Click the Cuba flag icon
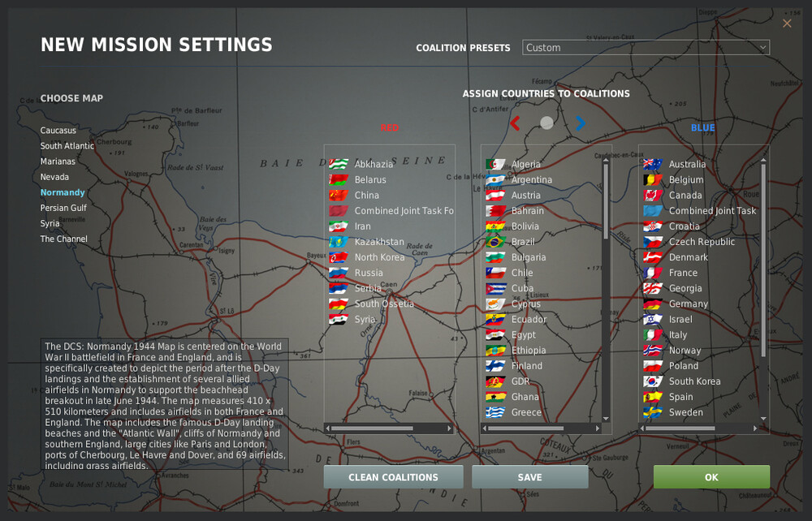Image resolution: width=812 pixels, height=521 pixels. (495, 288)
